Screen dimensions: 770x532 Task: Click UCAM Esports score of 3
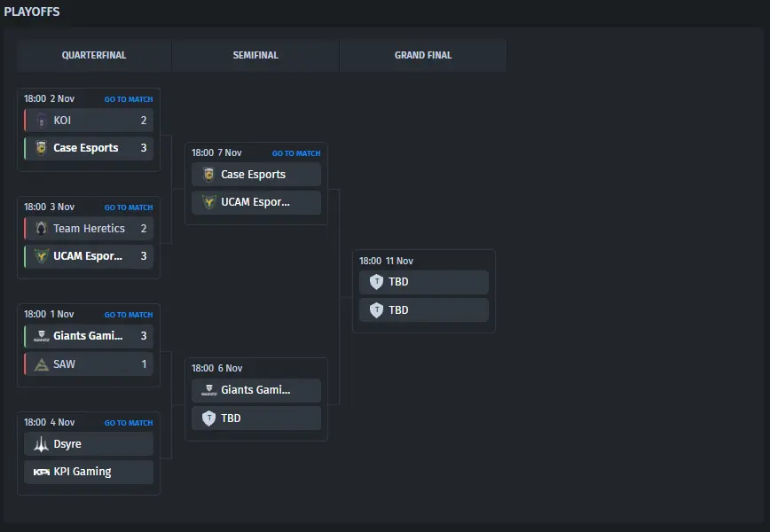pos(144,255)
